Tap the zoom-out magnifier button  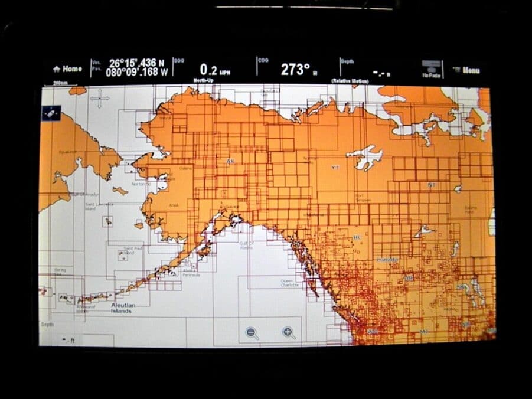coord(252,332)
